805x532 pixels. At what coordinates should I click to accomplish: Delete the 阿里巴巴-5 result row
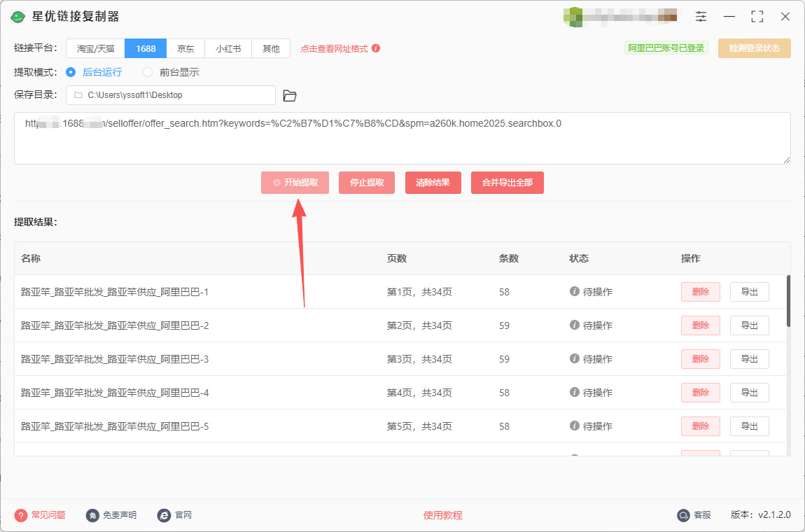point(700,426)
